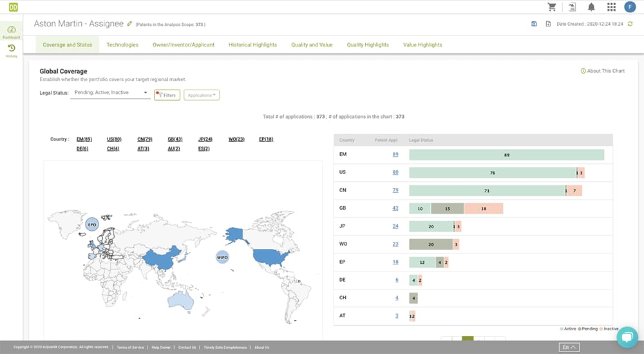644x354 pixels.
Task: Open Timely Data Completeness footer link
Action: tap(225, 348)
